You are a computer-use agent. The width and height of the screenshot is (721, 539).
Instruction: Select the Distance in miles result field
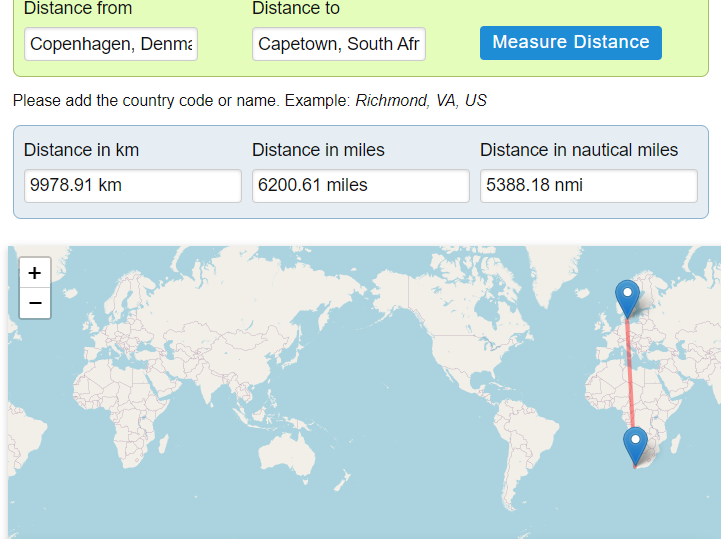coord(361,185)
